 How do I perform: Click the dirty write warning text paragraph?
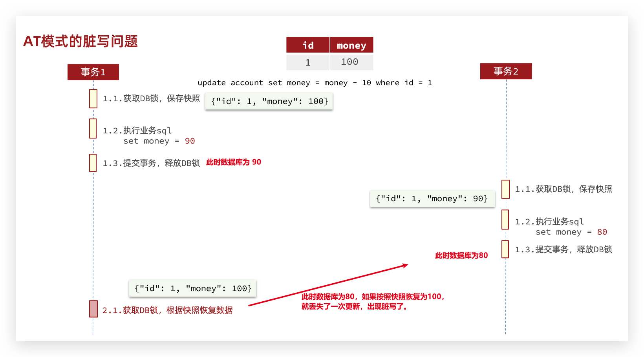373,301
